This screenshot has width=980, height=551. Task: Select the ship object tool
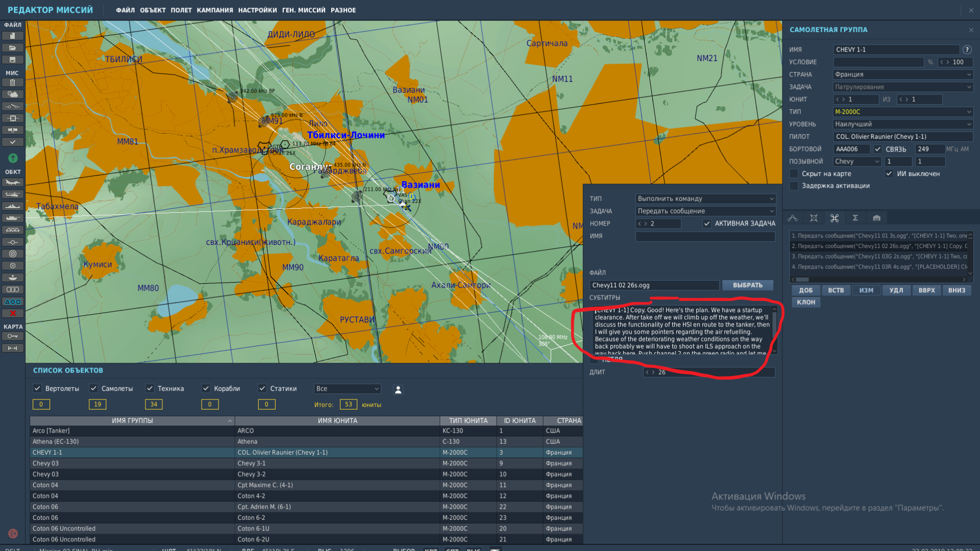pos(13,206)
